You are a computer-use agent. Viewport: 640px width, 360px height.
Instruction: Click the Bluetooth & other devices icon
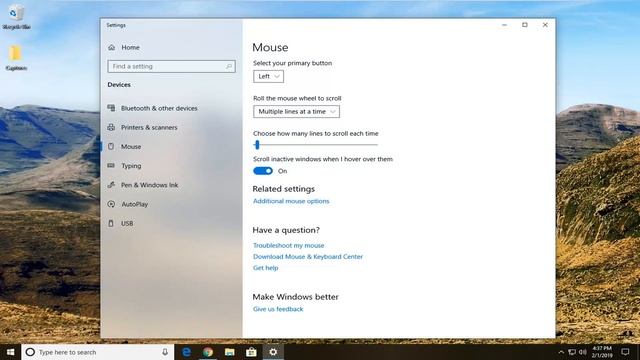[111, 108]
